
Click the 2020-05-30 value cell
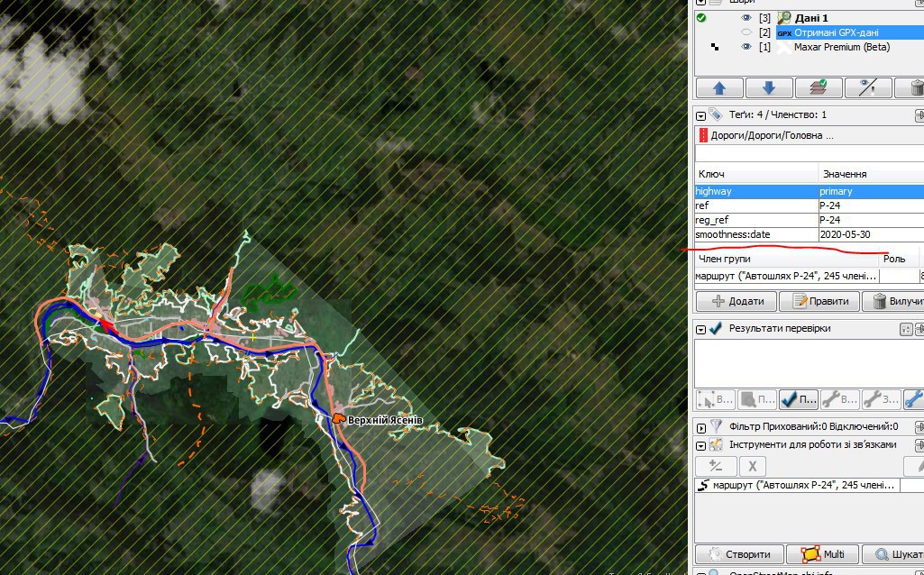[871, 234]
